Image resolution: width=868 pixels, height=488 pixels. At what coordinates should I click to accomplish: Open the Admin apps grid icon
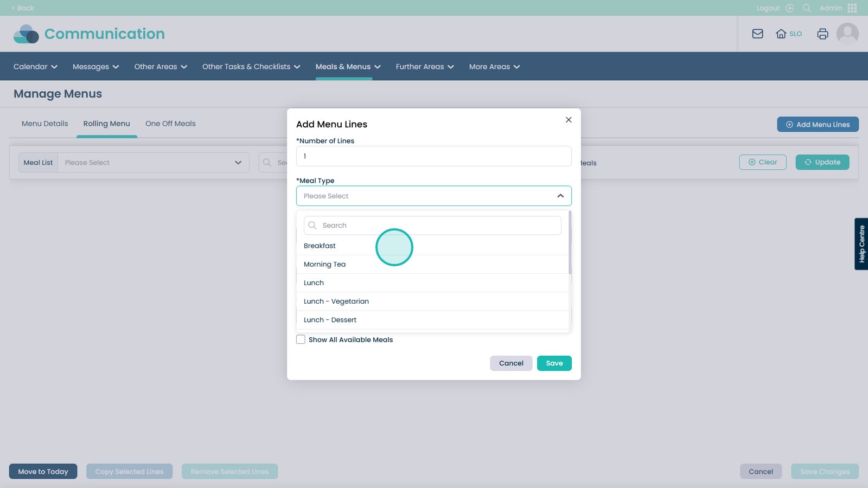click(x=852, y=8)
